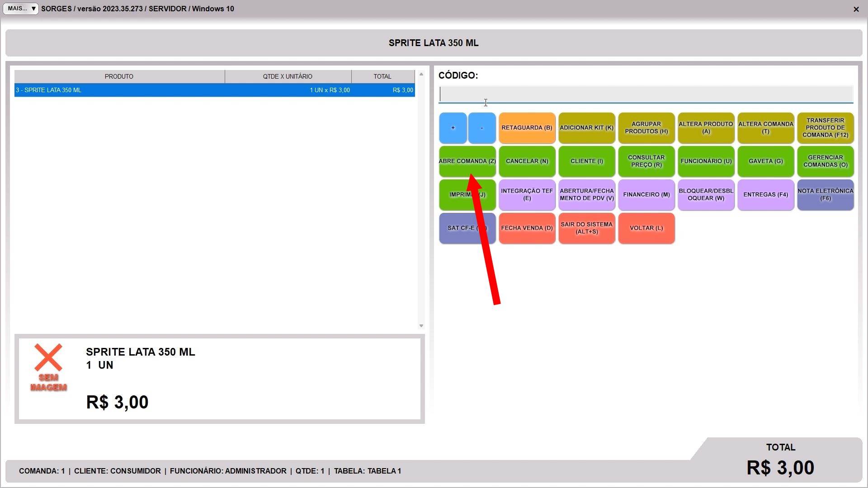The width and height of the screenshot is (868, 488).
Task: Close the SORGES window
Action: pos(856,9)
